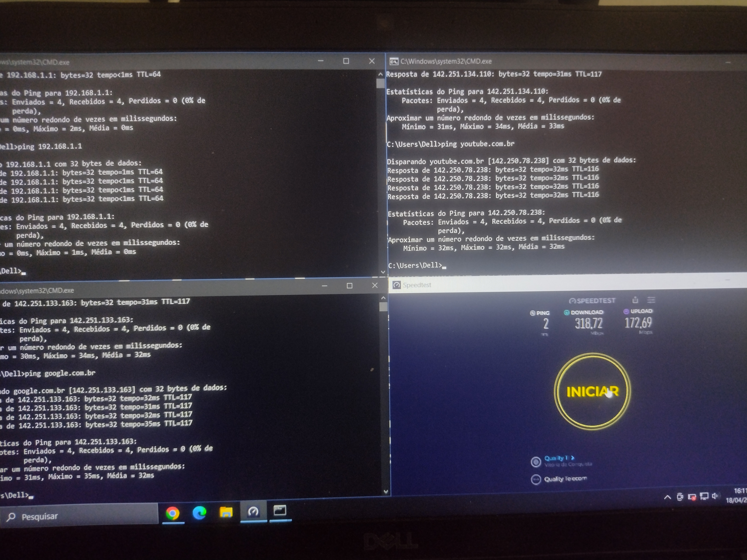Screen dimensions: 747x560
Task: Click the CMD icon in top-right window title
Action: 394,61
